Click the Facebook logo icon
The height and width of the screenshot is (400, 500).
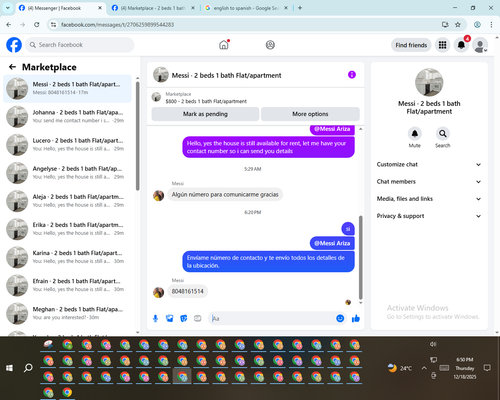(14, 45)
